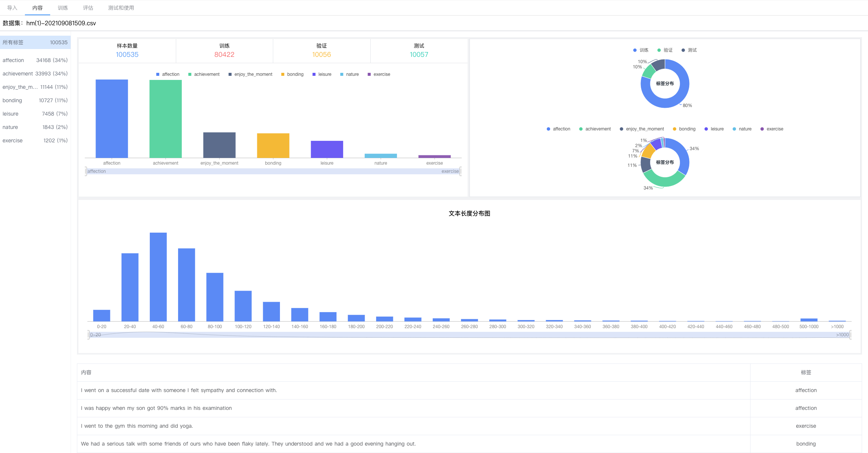
Task: Toggle affection series in bar chart legend
Action: (x=168, y=74)
